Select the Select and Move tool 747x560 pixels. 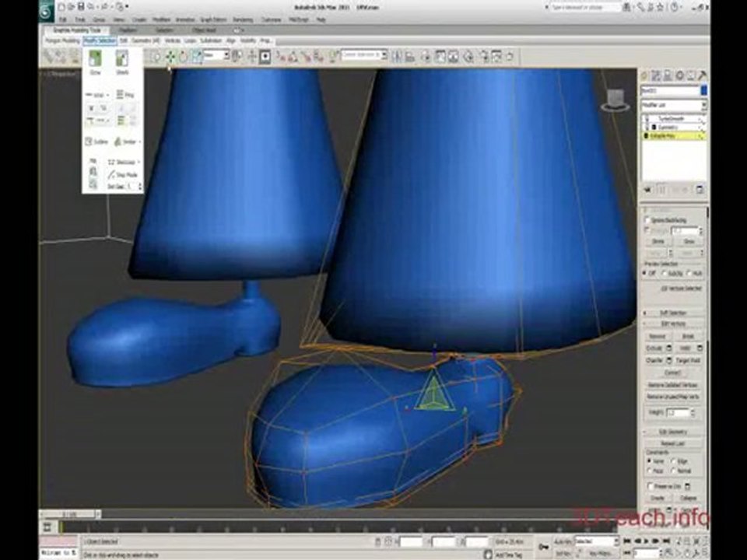click(170, 57)
